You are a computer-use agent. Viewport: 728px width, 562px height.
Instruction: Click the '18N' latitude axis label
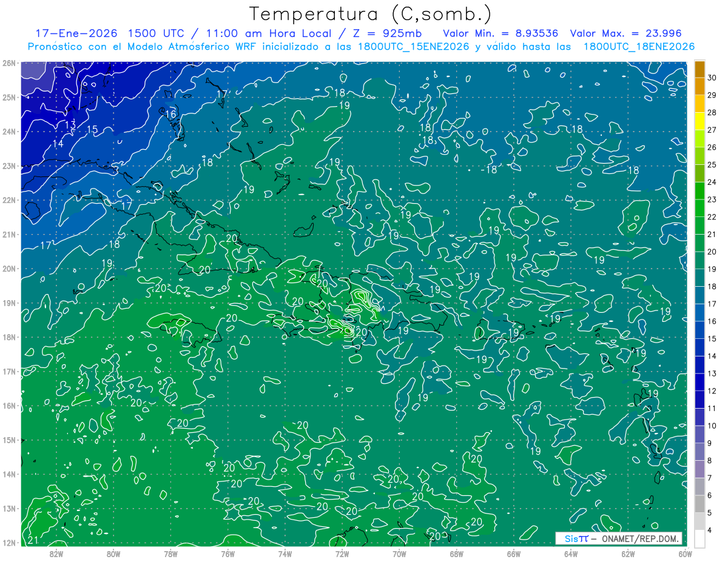point(9,337)
